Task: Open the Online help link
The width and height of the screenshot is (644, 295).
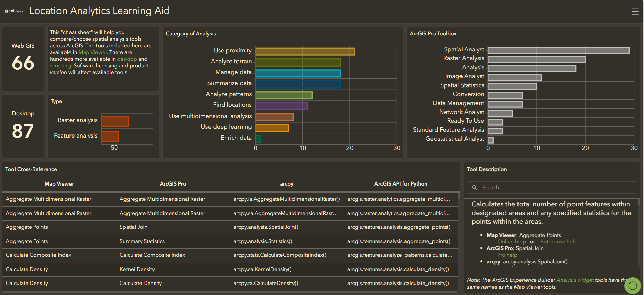Action: [x=511, y=242]
